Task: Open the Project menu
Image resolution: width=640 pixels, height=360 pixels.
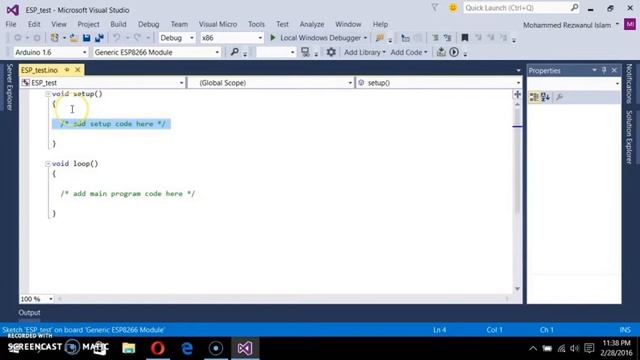Action: [88, 24]
